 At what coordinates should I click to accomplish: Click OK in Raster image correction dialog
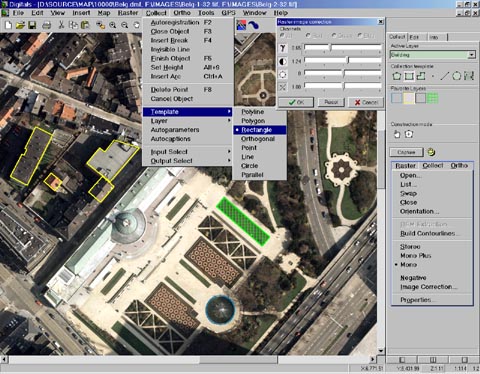point(296,102)
